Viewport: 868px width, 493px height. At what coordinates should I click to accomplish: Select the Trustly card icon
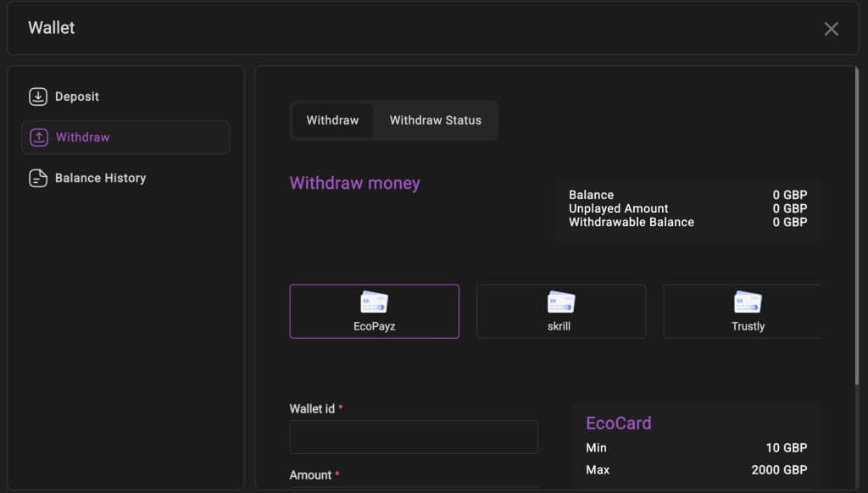pos(748,302)
